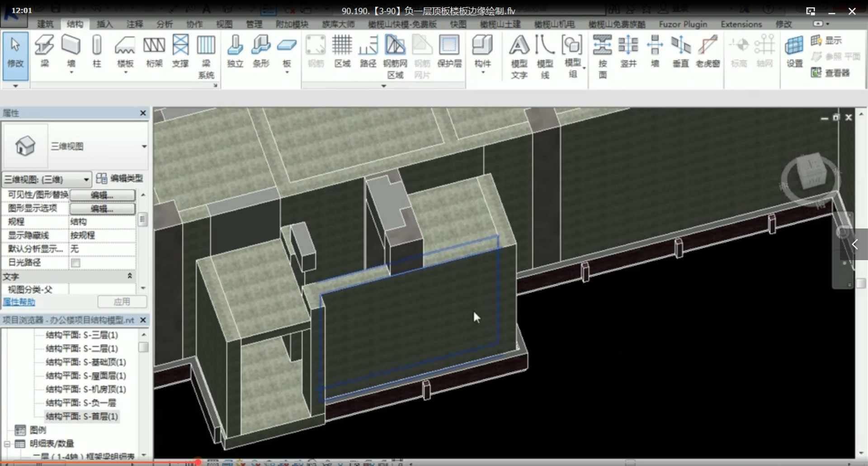868x466 pixels.
Task: Select the 独立 foundation tool
Action: click(235, 52)
